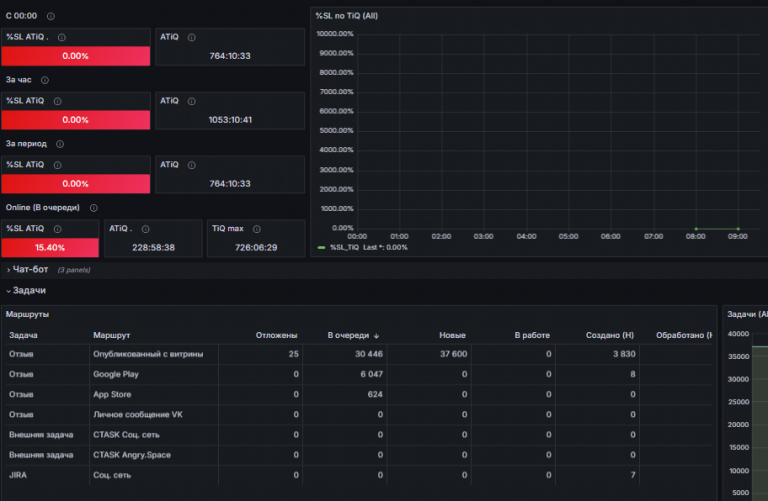
Task: Sort table by Отложены column header
Action: 276,335
